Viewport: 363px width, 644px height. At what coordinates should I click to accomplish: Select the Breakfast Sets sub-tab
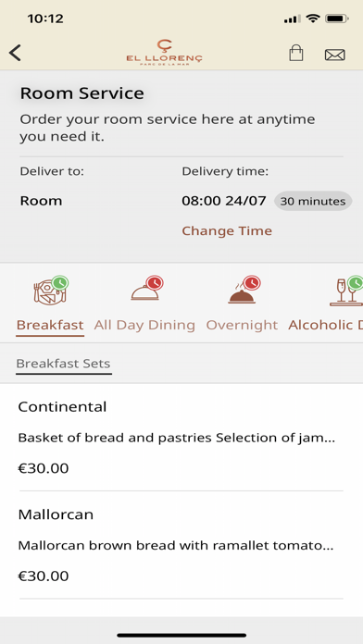point(63,364)
